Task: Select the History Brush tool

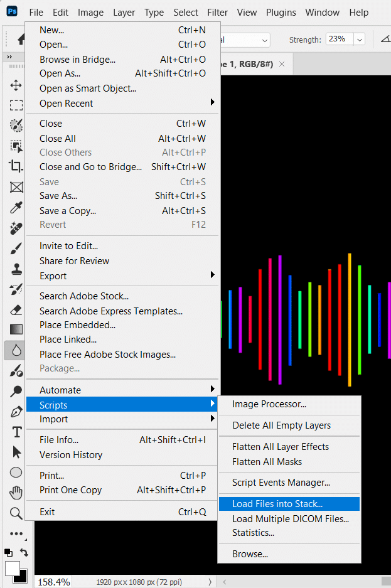Action: (x=16, y=289)
